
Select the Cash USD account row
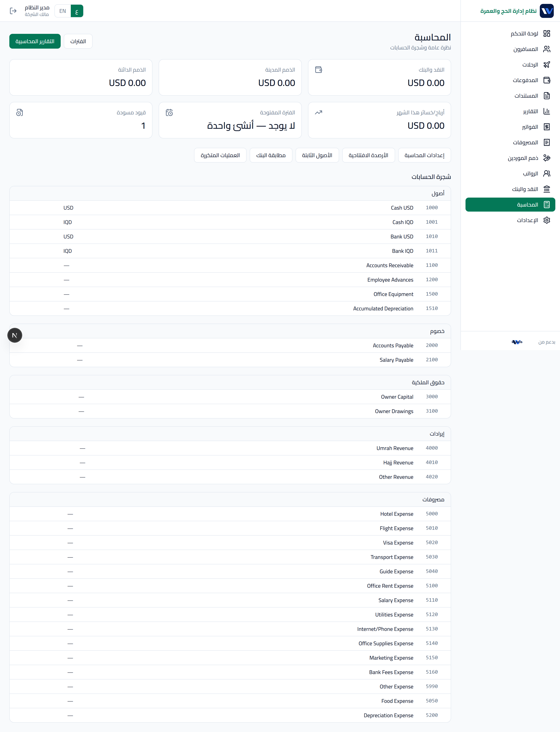pos(230,208)
